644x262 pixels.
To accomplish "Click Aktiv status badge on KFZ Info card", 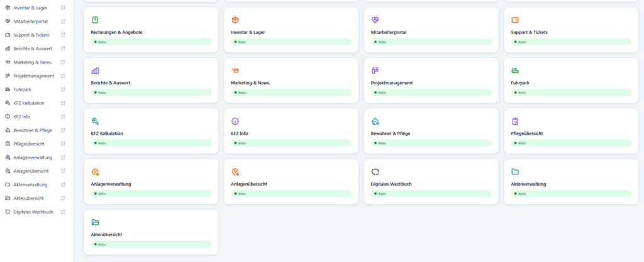I will (291, 143).
